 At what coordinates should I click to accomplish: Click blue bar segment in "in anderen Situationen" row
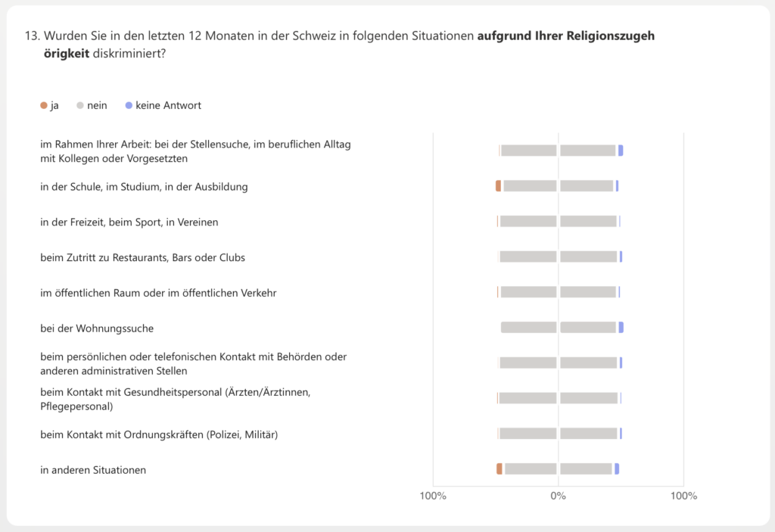coord(617,469)
